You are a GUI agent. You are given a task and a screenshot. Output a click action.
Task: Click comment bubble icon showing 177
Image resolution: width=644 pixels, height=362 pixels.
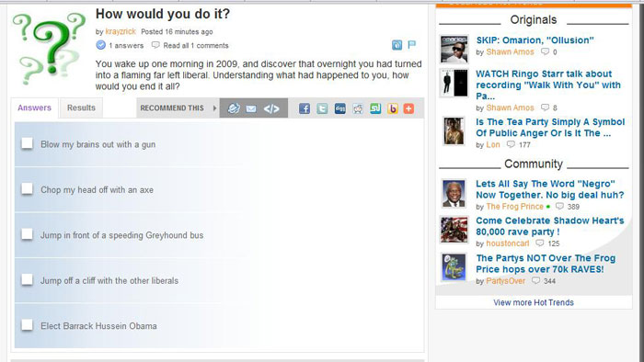click(x=511, y=144)
